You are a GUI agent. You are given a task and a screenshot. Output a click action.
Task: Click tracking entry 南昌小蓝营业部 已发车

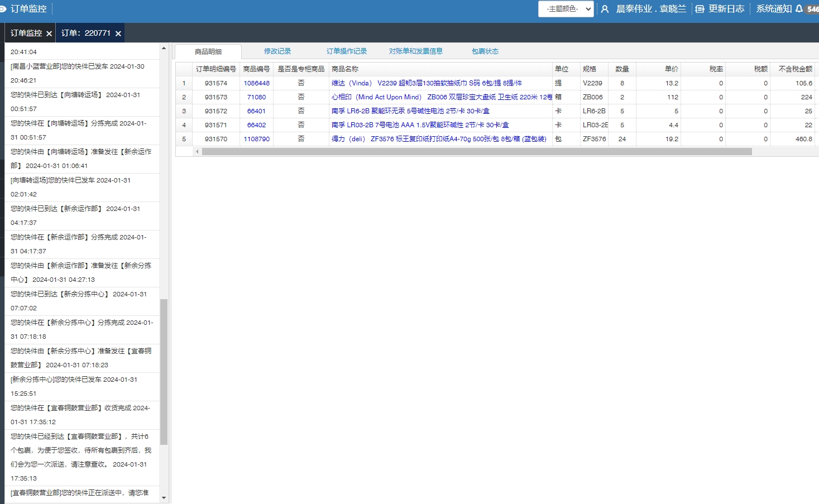click(82, 73)
